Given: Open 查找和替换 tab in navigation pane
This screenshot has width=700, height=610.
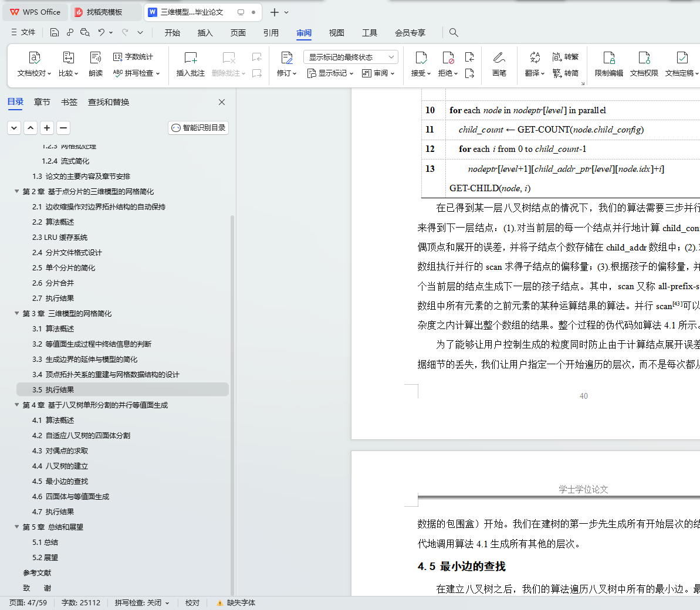Looking at the screenshot, I should click(109, 102).
